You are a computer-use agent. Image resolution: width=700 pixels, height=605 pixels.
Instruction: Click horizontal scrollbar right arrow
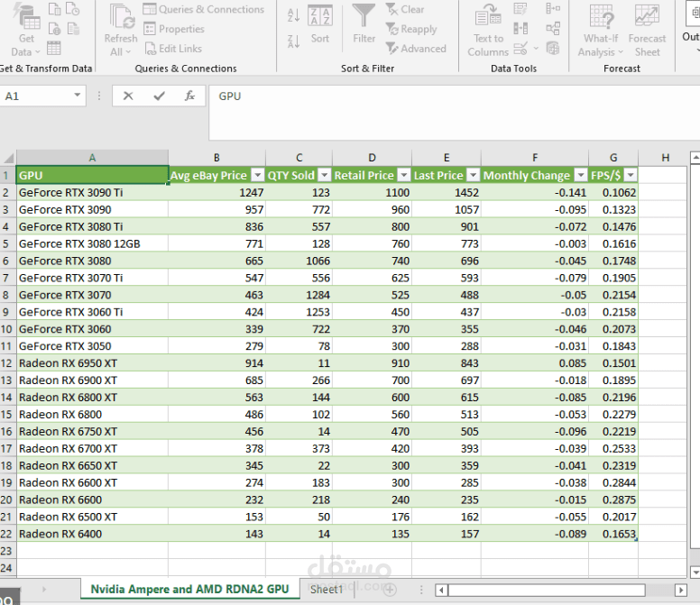(680, 591)
